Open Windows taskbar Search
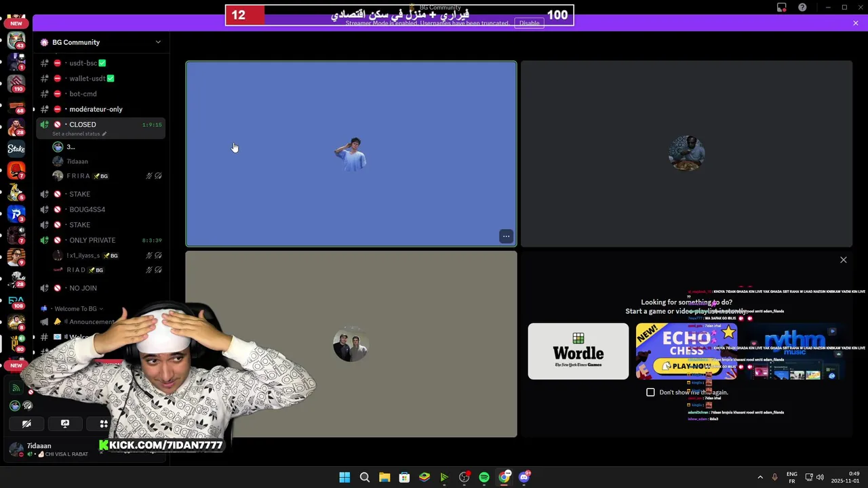The image size is (868, 488). [x=364, y=477]
